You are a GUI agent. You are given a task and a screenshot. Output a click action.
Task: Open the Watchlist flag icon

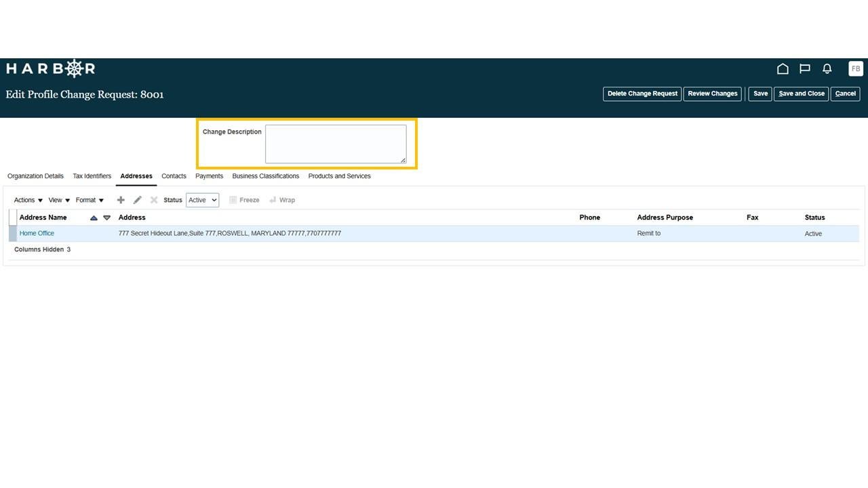pyautogui.click(x=805, y=68)
